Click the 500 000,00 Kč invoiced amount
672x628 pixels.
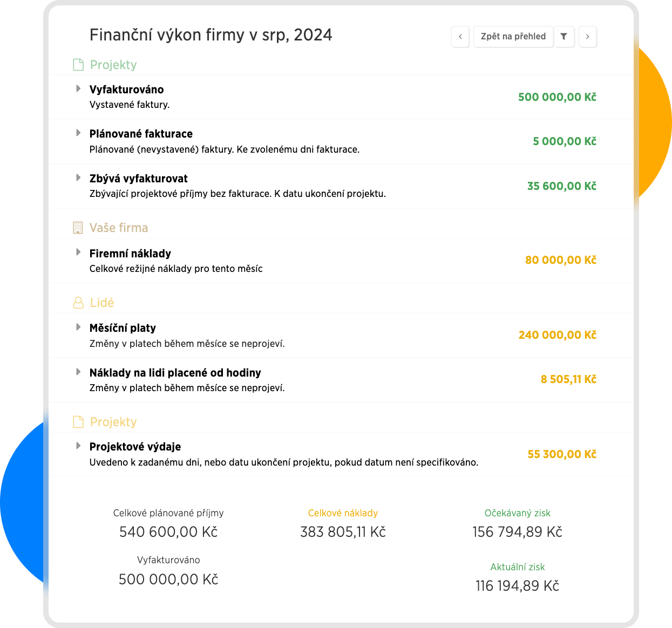(x=557, y=97)
